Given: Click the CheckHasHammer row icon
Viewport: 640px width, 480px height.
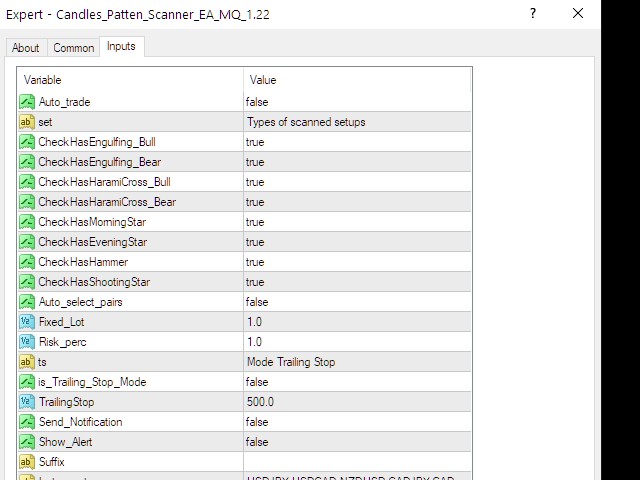Looking at the screenshot, I should tap(27, 262).
